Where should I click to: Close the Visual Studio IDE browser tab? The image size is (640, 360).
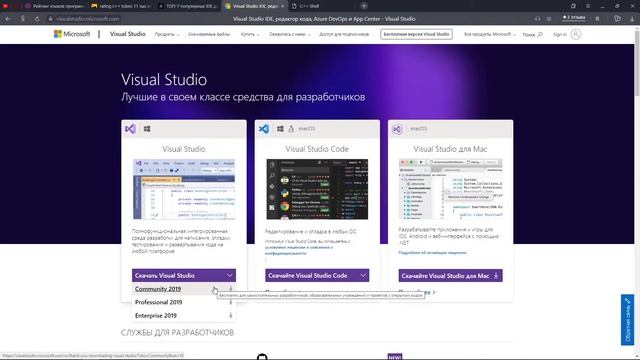pos(282,6)
